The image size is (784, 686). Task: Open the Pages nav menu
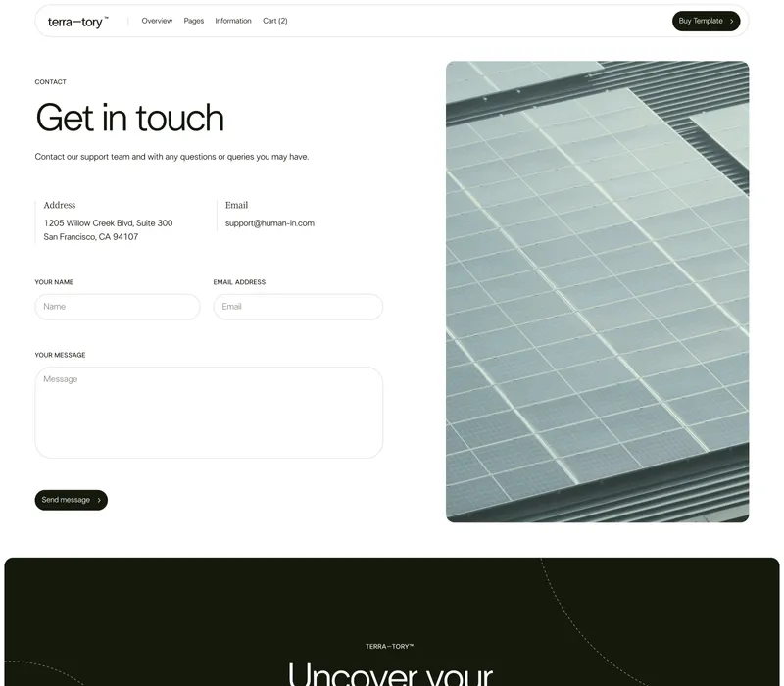pos(193,21)
